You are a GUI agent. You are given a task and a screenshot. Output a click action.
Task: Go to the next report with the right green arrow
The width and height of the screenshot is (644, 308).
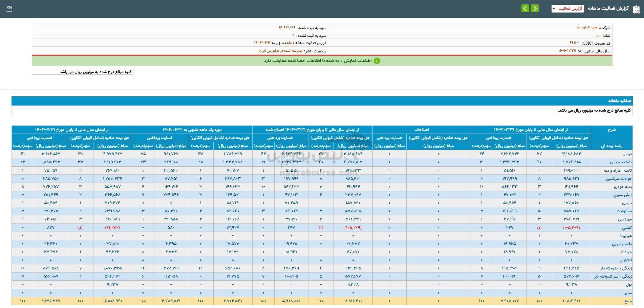click(535, 8)
